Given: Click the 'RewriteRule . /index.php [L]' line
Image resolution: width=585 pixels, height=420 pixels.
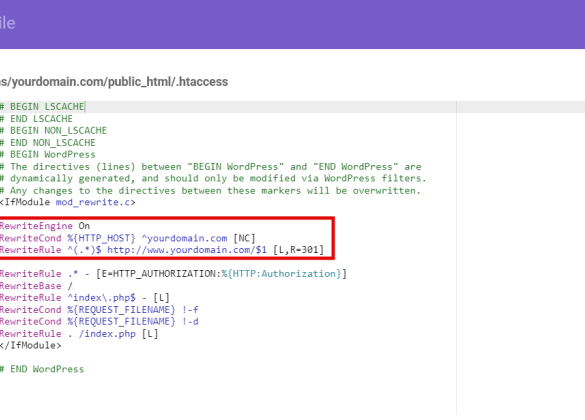Looking at the screenshot, I should click(x=79, y=333).
